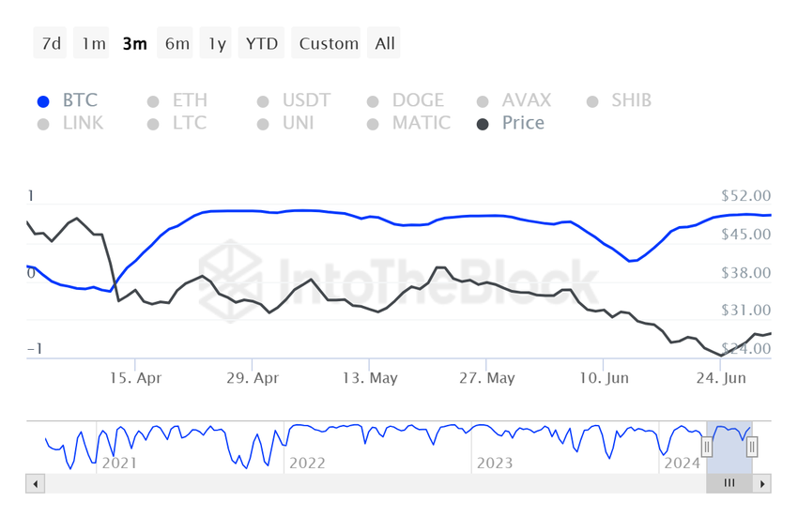The image size is (798, 532).
Task: Show the DOGE series on the chart
Action: (x=406, y=100)
